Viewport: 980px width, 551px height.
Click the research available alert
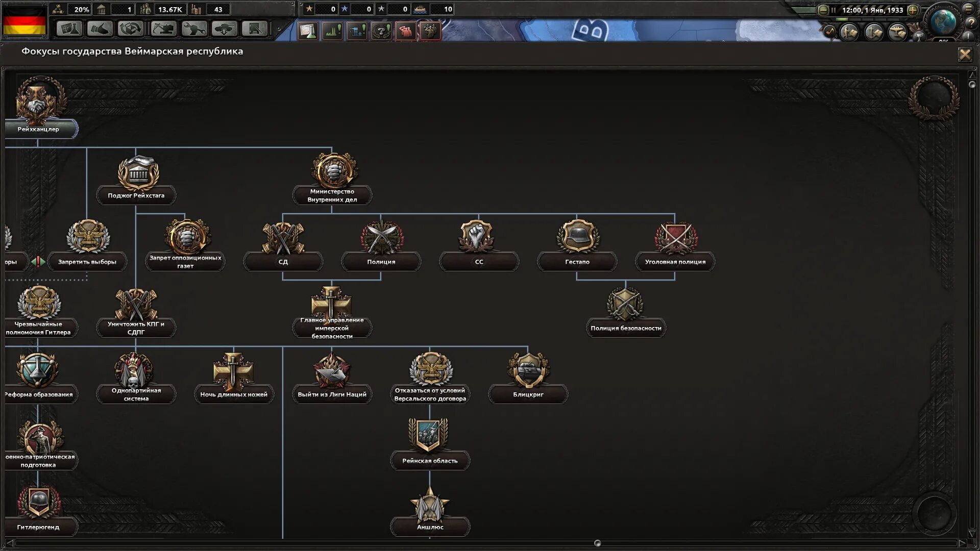coord(308,31)
